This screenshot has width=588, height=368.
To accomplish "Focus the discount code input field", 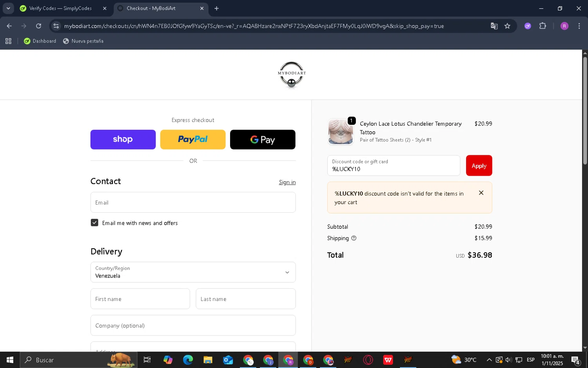I will (x=394, y=166).
